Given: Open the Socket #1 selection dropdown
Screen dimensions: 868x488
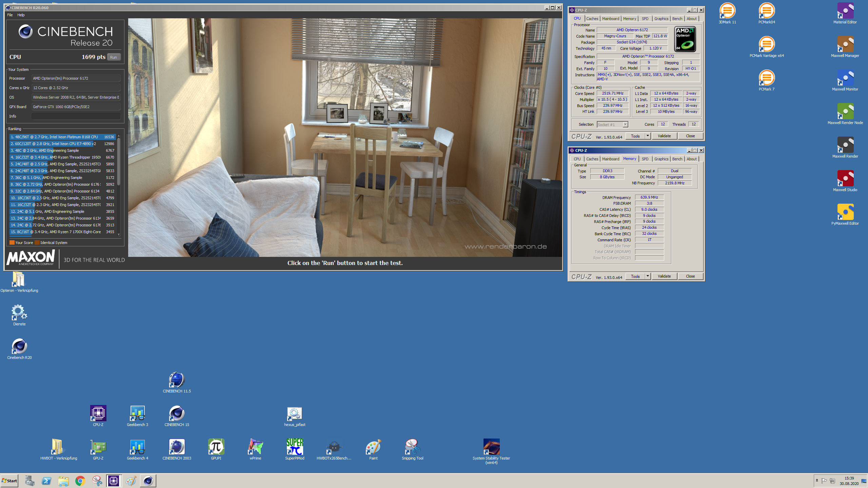Looking at the screenshot, I should pos(612,124).
